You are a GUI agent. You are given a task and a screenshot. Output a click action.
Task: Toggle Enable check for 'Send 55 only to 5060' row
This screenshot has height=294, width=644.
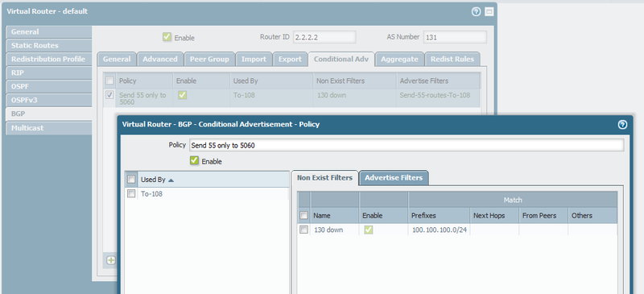[x=183, y=95]
